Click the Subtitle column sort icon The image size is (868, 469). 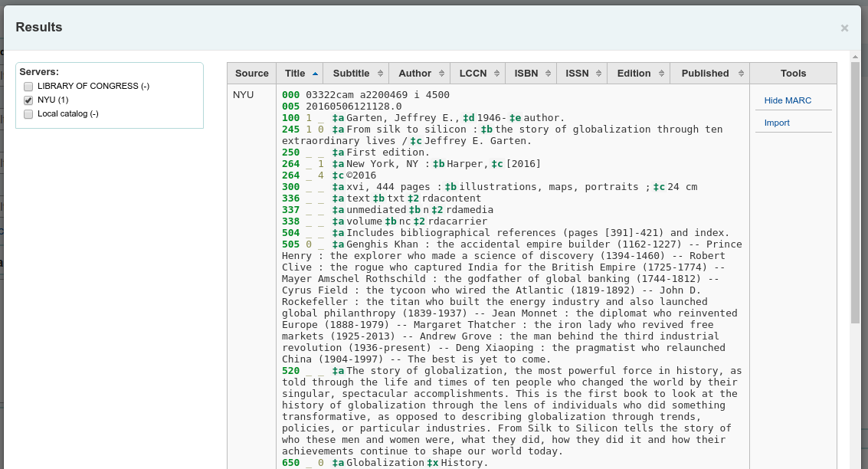pos(381,74)
